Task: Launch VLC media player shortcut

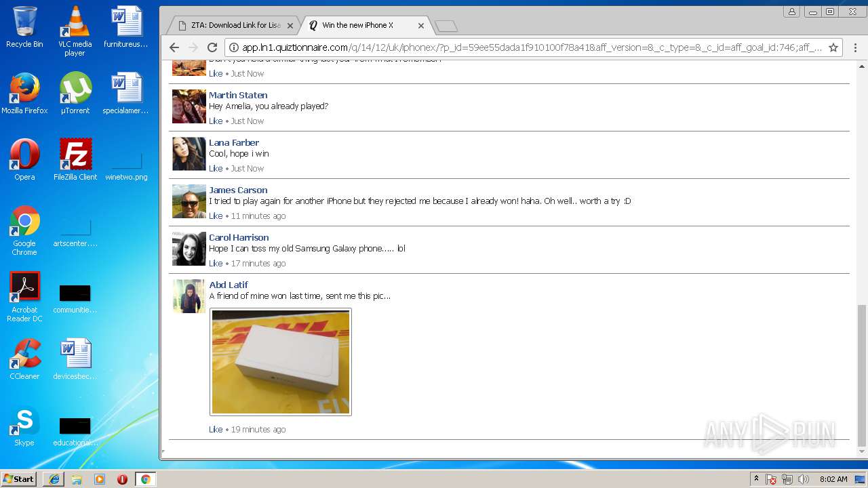Action: coord(75,31)
